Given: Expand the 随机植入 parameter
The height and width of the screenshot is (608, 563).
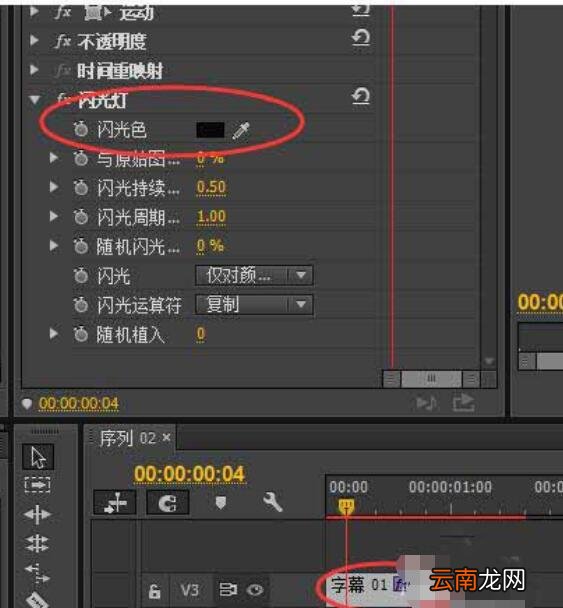Looking at the screenshot, I should (x=54, y=333).
